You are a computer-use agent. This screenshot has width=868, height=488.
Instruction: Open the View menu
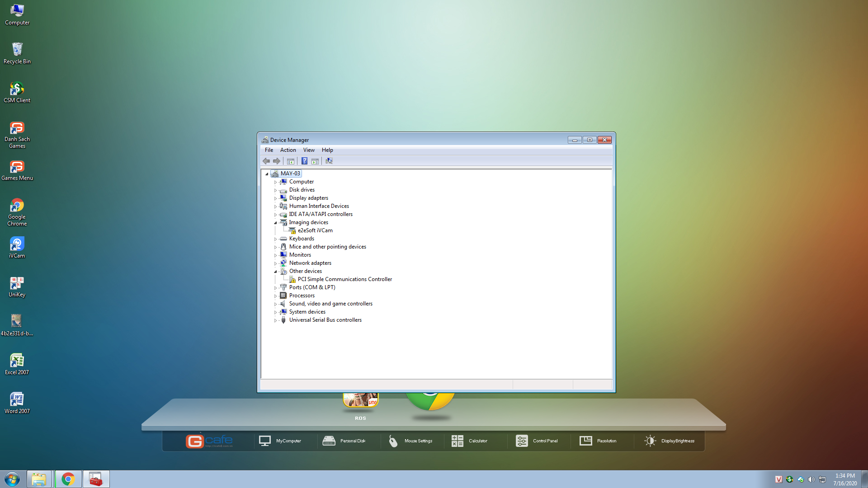tap(309, 150)
